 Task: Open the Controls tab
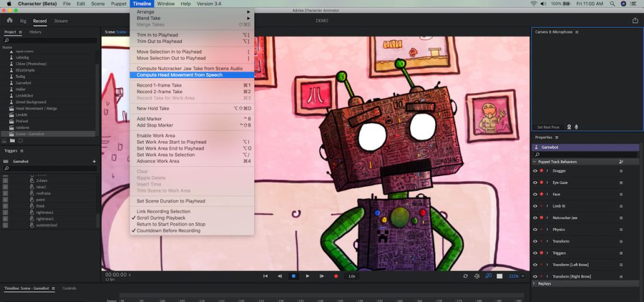(69, 288)
